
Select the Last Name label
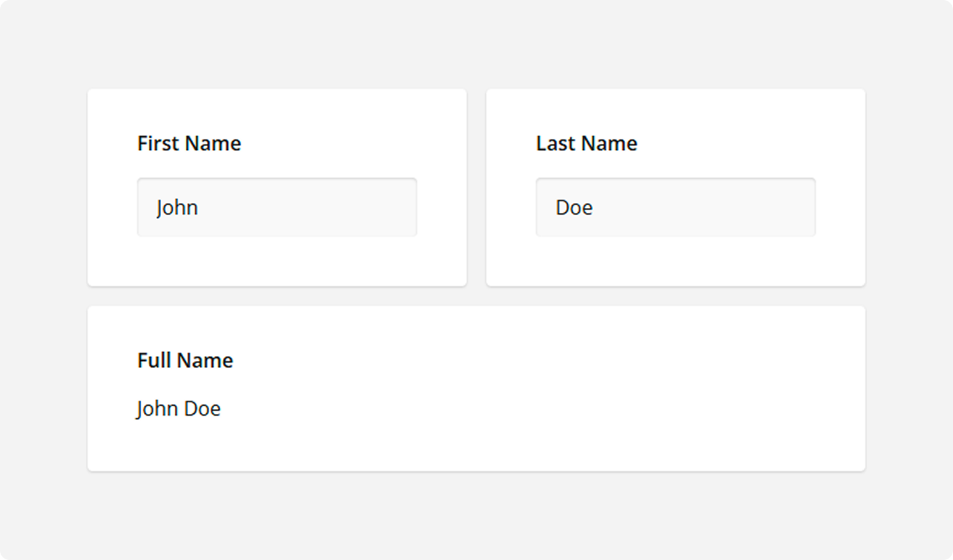point(586,143)
